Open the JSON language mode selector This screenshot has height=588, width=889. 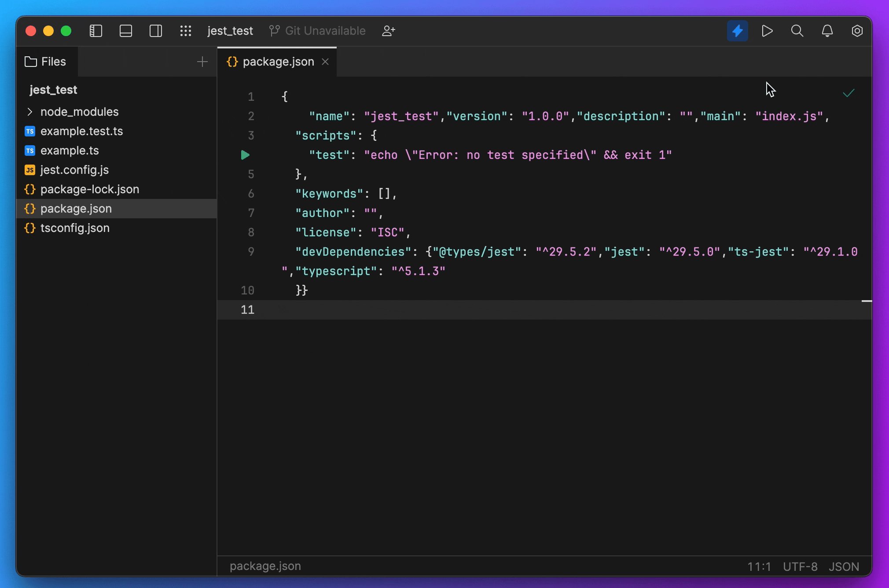(x=843, y=566)
